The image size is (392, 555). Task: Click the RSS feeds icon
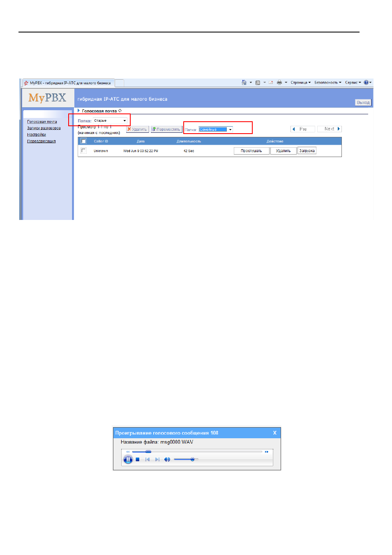coord(258,83)
